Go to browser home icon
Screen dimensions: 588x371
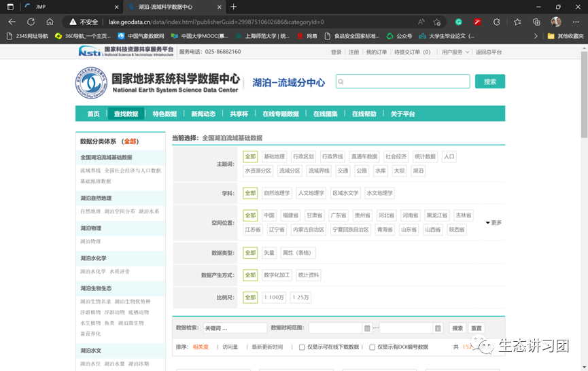point(50,22)
